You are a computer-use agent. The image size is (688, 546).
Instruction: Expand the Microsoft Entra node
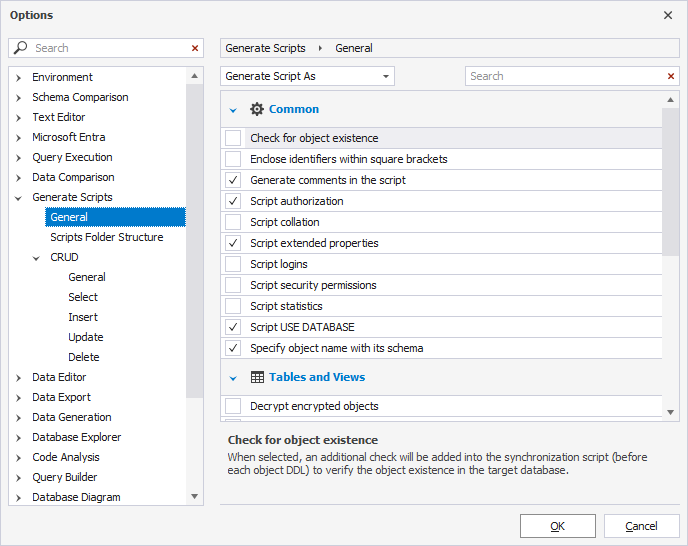18,138
